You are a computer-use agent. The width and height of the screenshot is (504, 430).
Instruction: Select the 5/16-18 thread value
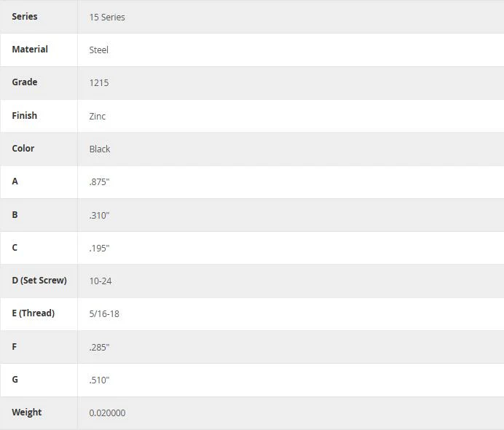pyautogui.click(x=104, y=313)
